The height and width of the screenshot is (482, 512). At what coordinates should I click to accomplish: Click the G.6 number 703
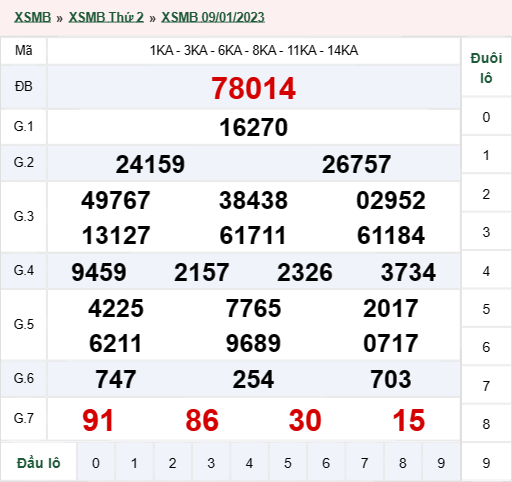391,379
